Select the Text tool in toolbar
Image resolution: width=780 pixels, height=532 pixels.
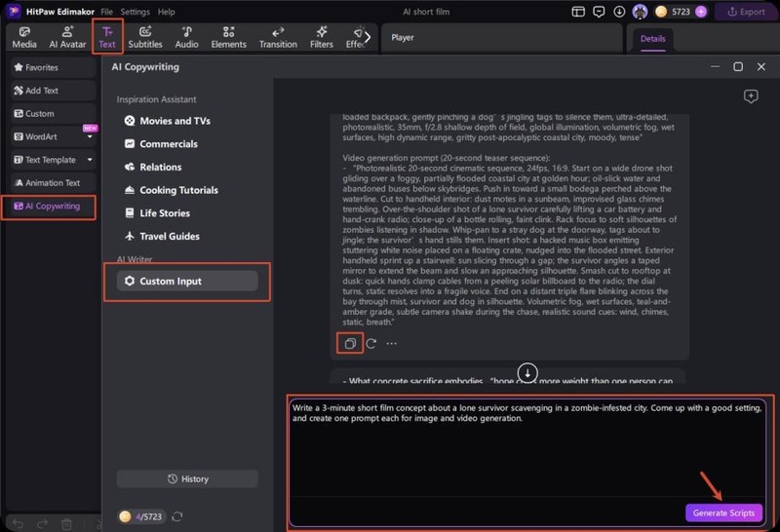click(107, 37)
